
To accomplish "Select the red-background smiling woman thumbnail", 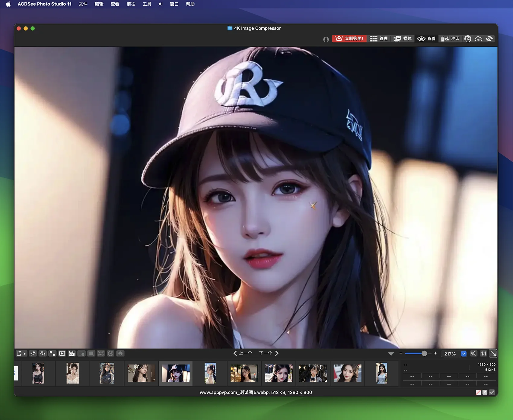I will (347, 373).
